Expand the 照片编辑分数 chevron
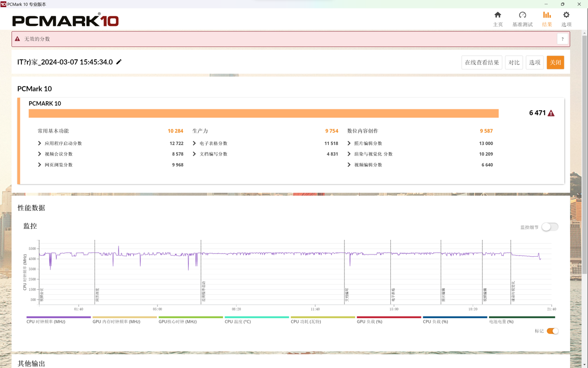 tap(349, 144)
